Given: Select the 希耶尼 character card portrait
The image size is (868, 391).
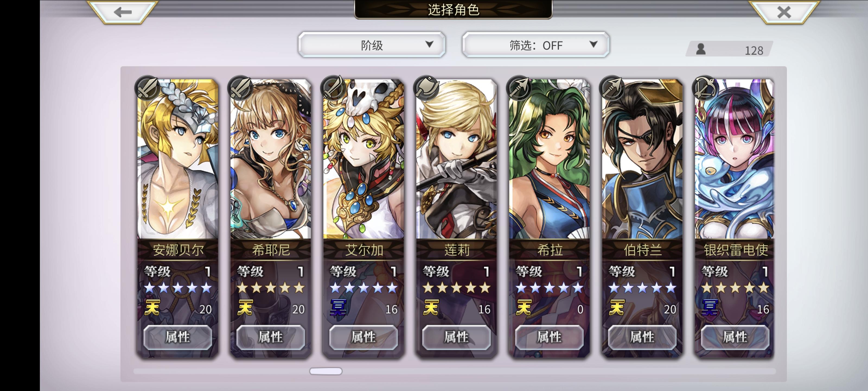Looking at the screenshot, I should 271,159.
